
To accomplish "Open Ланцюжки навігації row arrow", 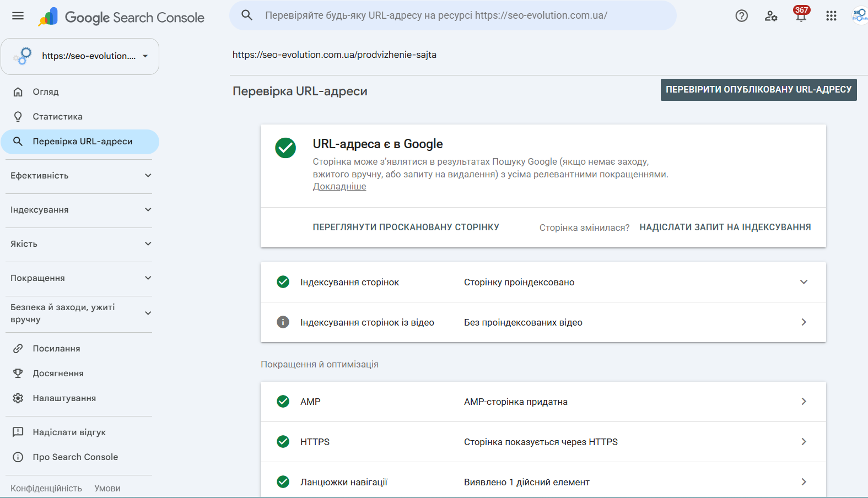I will tap(804, 482).
